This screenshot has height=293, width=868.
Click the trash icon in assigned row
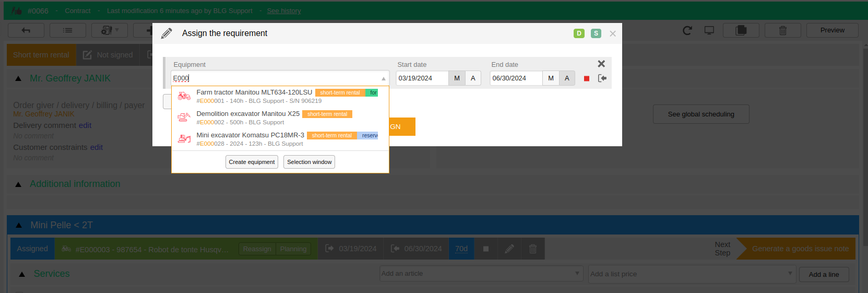click(533, 249)
